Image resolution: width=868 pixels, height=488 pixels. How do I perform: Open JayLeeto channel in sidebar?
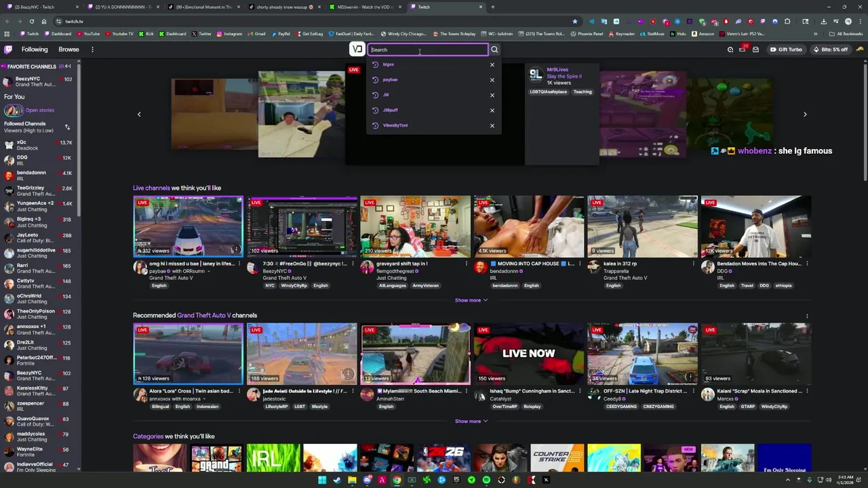[x=41, y=238]
